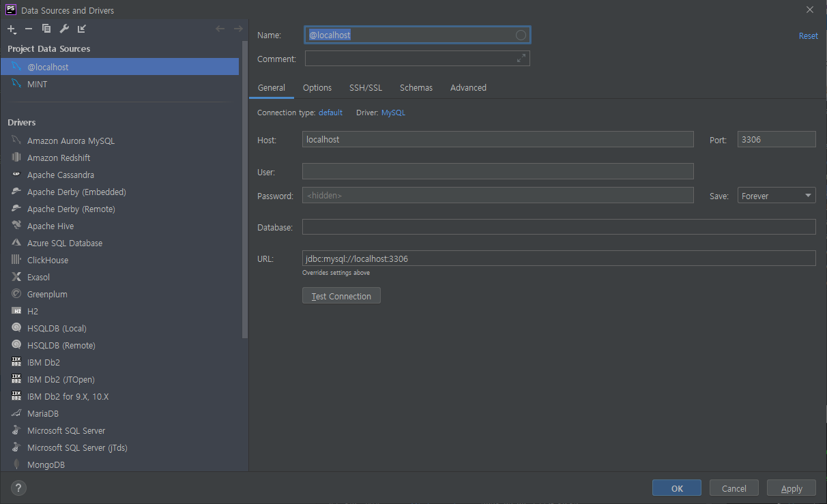827x504 pixels.
Task: Focus the Comment input field
Action: coord(418,59)
